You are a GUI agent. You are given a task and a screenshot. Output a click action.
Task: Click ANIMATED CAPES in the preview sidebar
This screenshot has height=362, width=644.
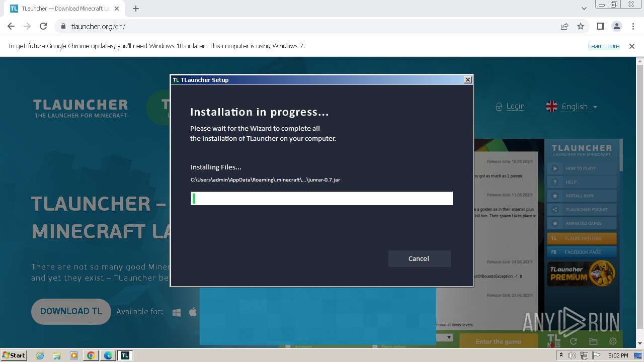click(582, 223)
